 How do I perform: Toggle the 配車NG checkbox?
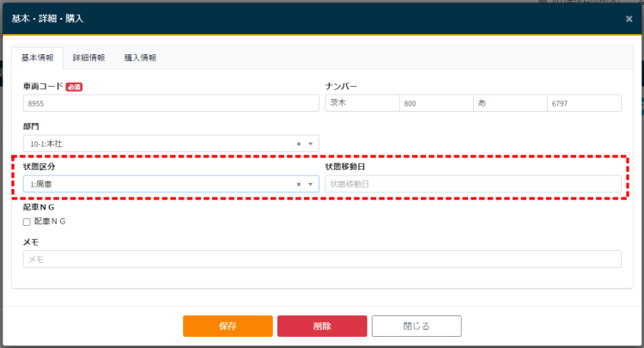(x=27, y=222)
